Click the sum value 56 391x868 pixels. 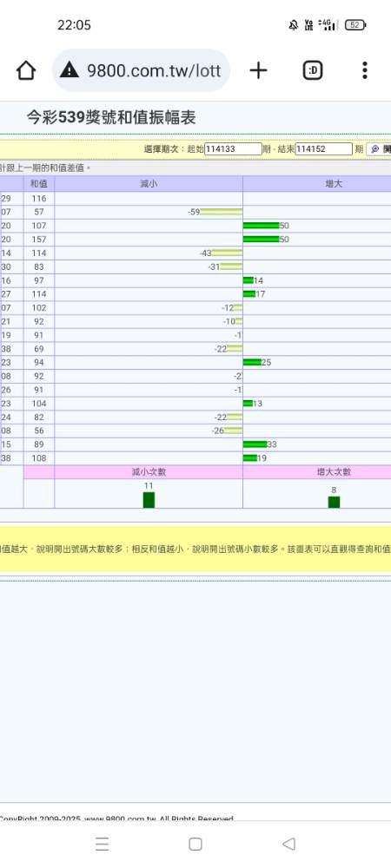click(x=39, y=431)
